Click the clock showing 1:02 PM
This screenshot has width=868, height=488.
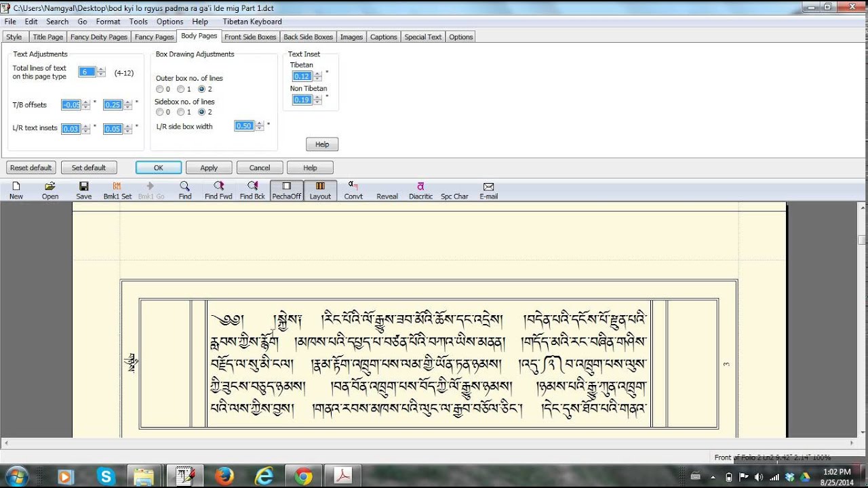pos(836,472)
